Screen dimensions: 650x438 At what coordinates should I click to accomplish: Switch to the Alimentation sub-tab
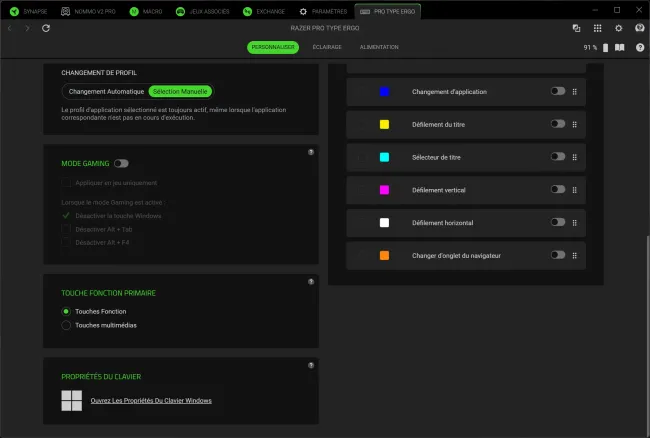tap(379, 47)
